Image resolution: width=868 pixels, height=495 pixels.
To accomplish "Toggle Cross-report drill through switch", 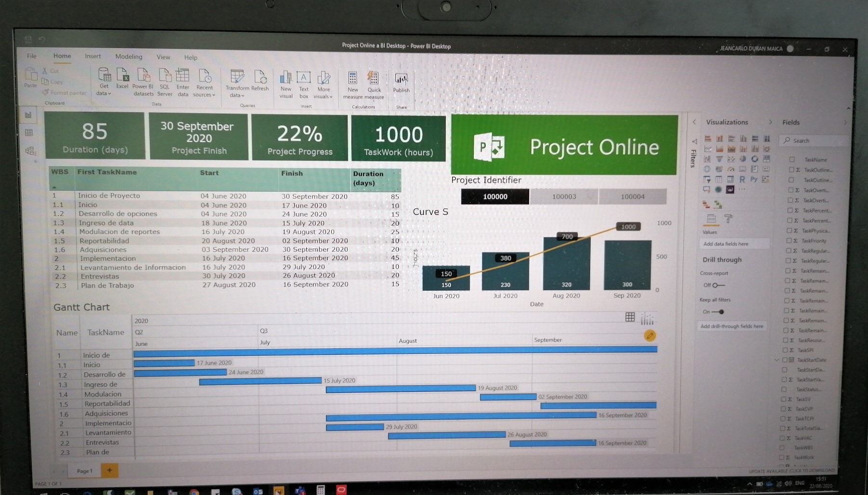I will click(x=718, y=285).
